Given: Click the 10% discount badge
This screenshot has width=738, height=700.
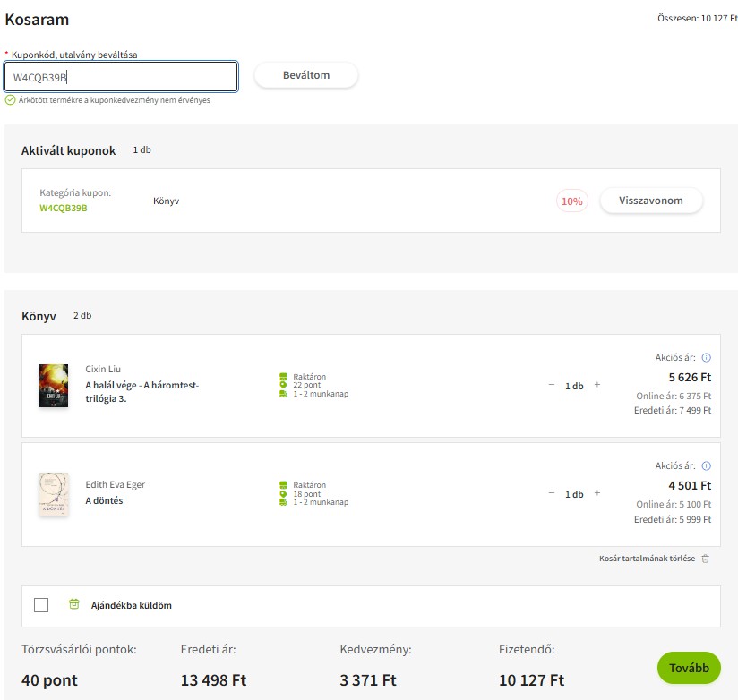Looking at the screenshot, I should [x=571, y=201].
